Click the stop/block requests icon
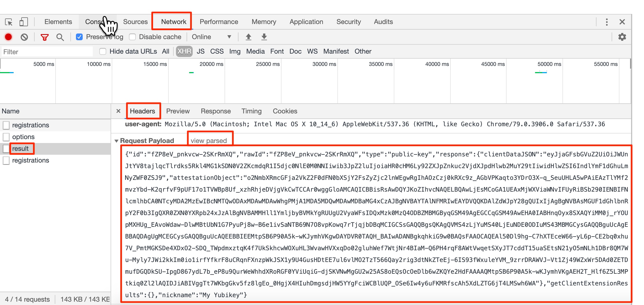Image resolution: width=644 pixels, height=305 pixels. pyautogui.click(x=25, y=37)
